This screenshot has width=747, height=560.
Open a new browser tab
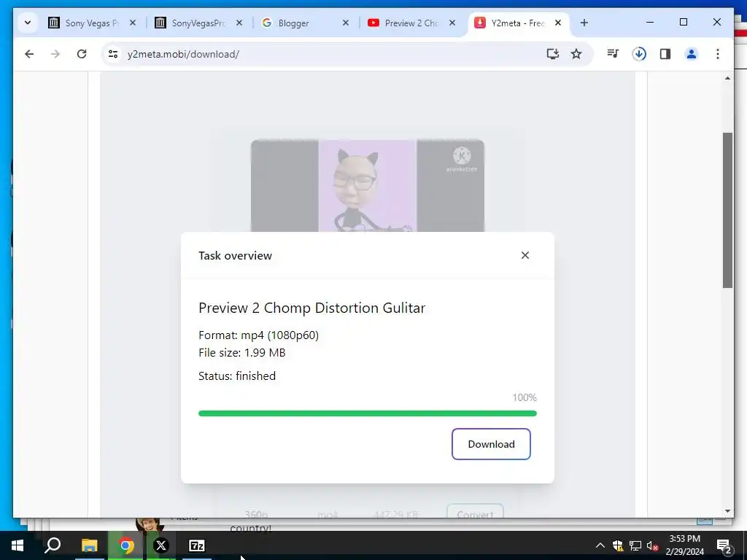[x=584, y=23]
